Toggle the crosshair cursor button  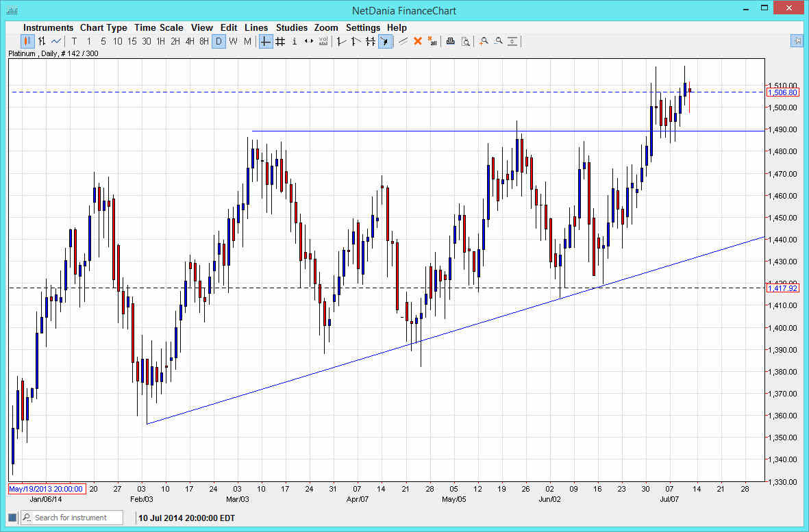266,42
